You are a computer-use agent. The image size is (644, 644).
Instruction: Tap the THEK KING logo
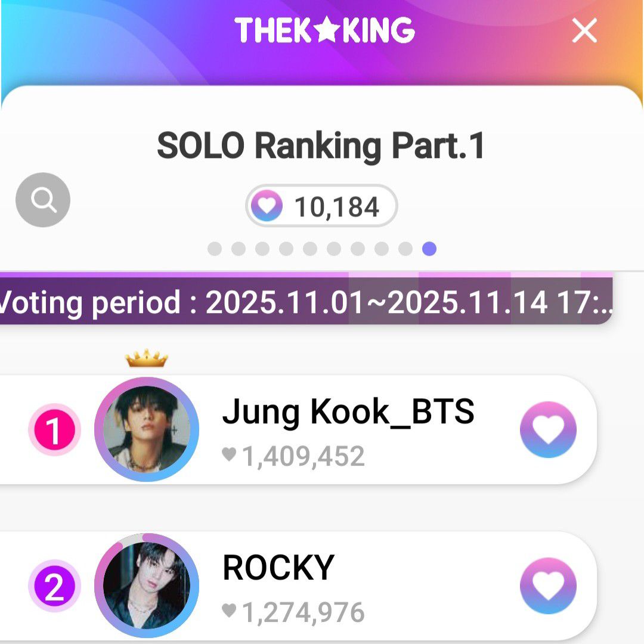pyautogui.click(x=324, y=30)
